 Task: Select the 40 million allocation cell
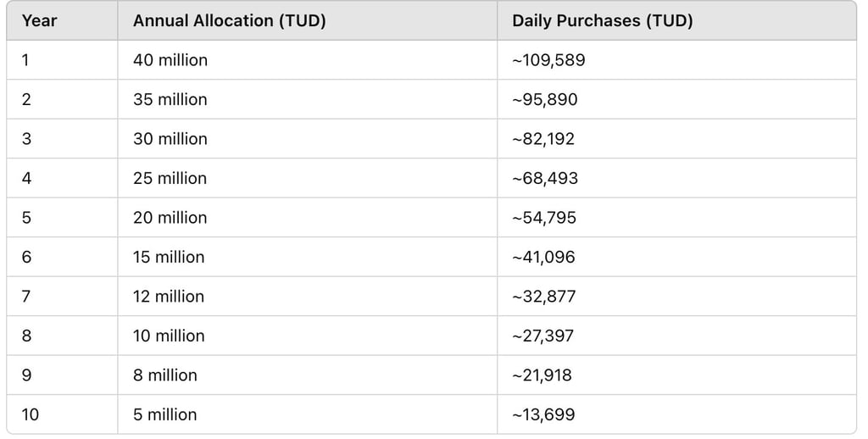170,60
